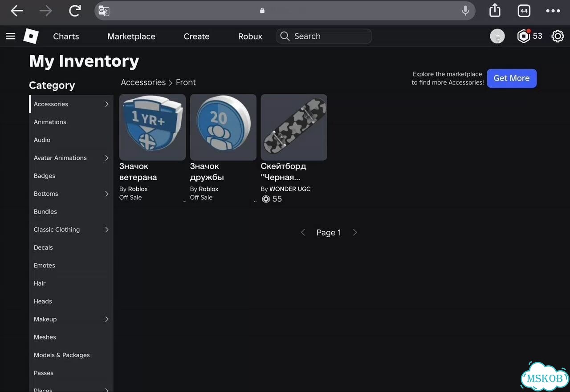The width and height of the screenshot is (570, 392).
Task: Select the Meshes category
Action: pos(45,337)
